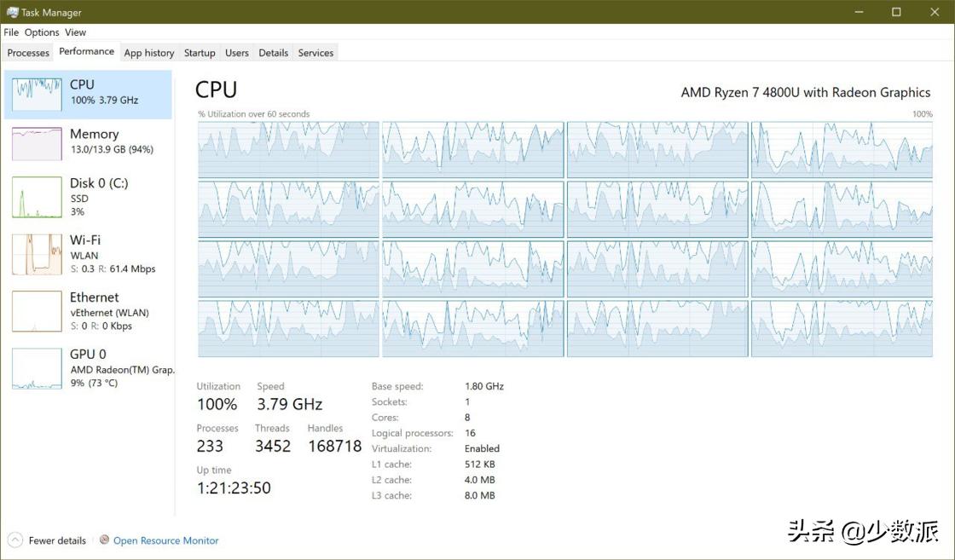Select the Performance tab

coord(86,52)
